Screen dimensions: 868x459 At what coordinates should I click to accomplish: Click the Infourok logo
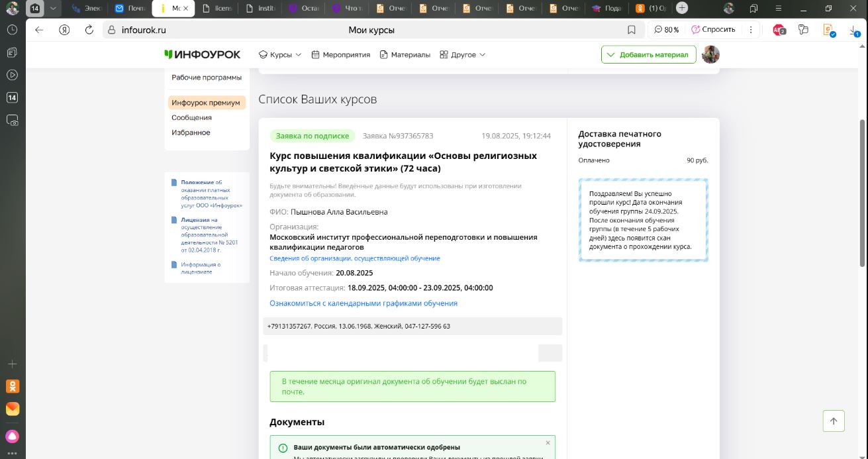pos(203,54)
